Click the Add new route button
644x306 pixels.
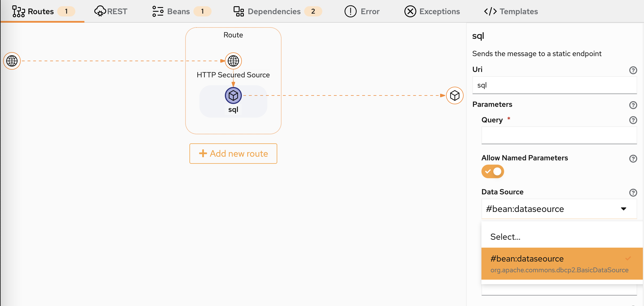233,154
